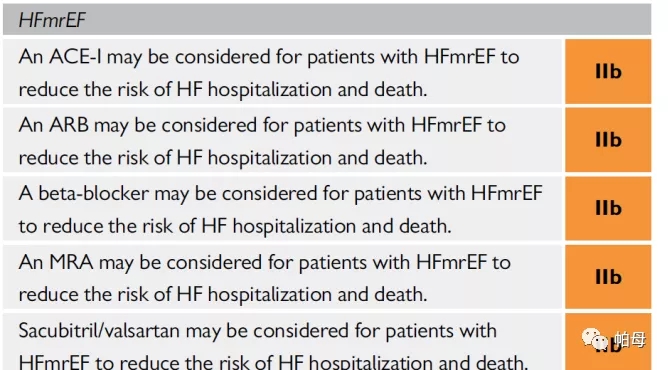The image size is (668, 370).
Task: Click 'hospitalization and death' in ACE-I row
Action: [317, 89]
